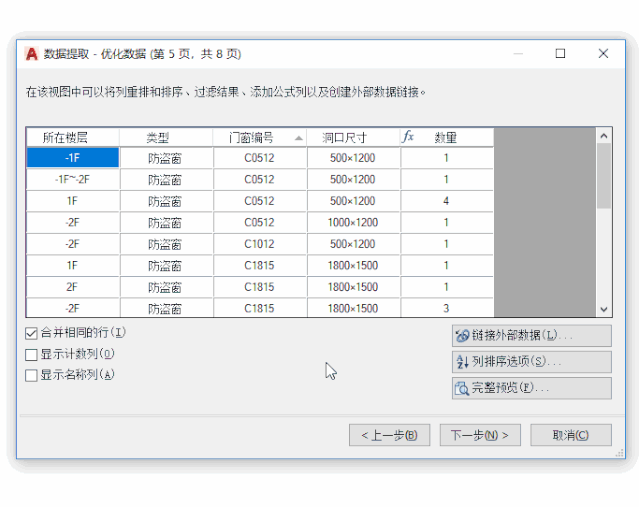Sort by 洞口尺寸 column header
The image size is (639, 507).
coord(353,137)
